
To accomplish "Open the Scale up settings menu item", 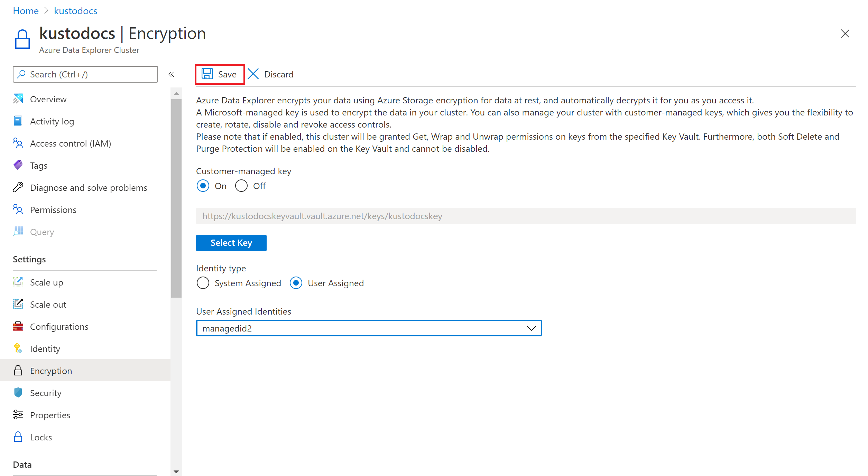I will pos(46,282).
